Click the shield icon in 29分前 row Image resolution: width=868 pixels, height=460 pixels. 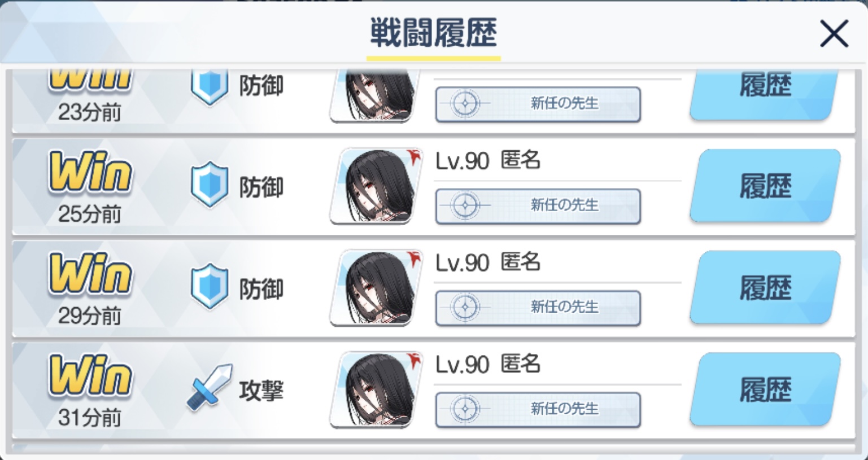click(210, 287)
